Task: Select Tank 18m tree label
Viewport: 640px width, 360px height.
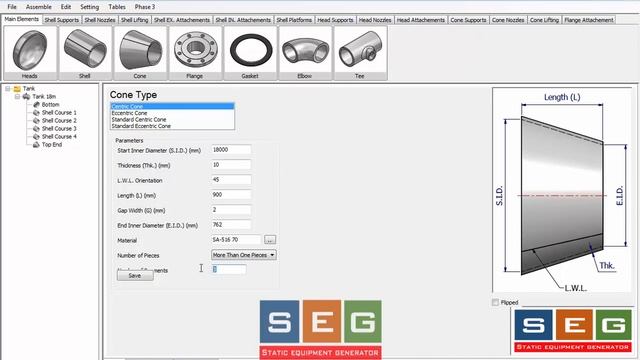Action: coord(44,97)
